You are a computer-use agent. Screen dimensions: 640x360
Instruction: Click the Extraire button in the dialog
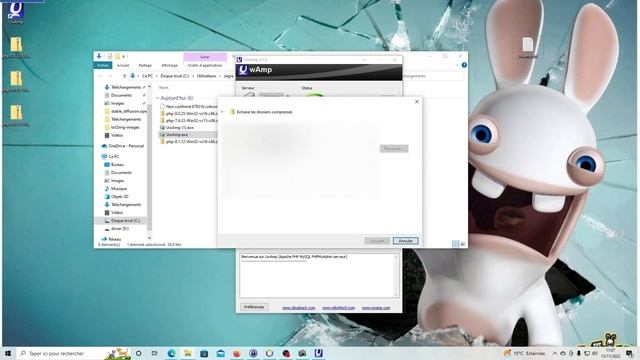tap(377, 241)
